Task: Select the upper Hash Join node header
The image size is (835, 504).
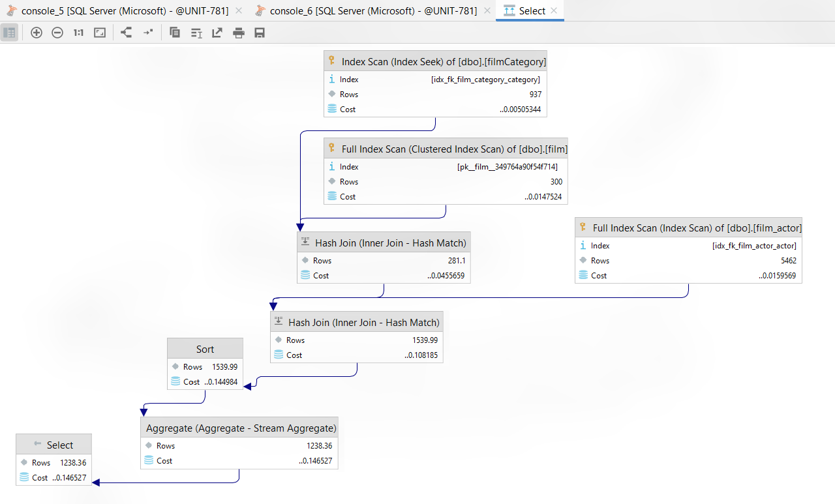Action: 384,243
